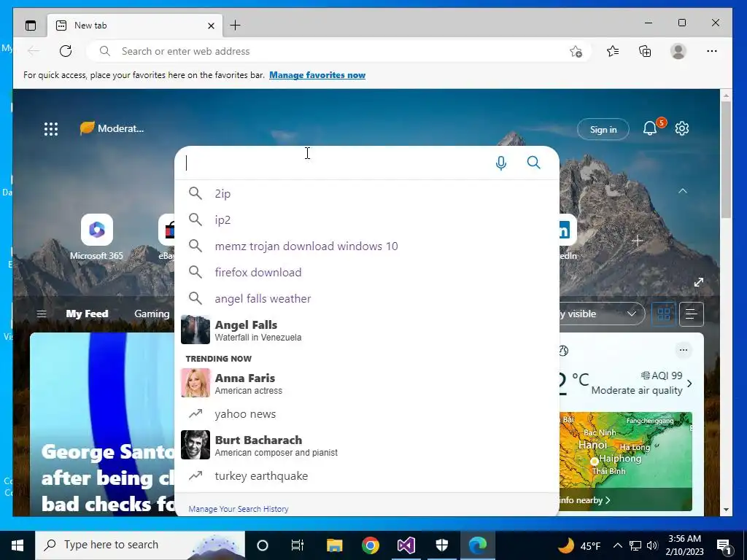Open trending Burt Bacharach entry

point(367,445)
